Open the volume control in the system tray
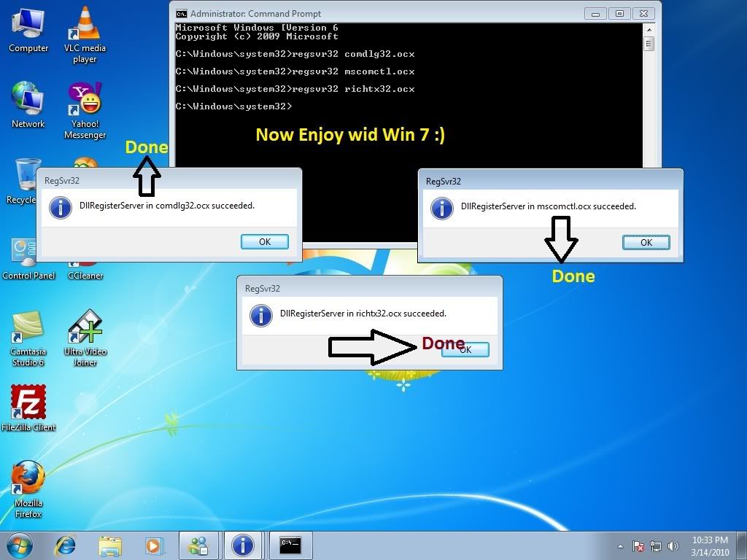The height and width of the screenshot is (560, 747). tap(673, 545)
